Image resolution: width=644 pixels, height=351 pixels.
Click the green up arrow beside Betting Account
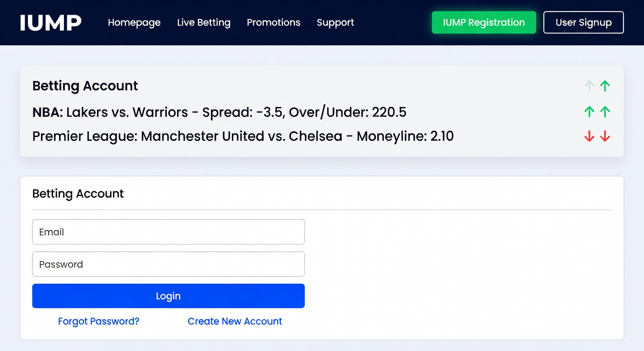pyautogui.click(x=605, y=86)
